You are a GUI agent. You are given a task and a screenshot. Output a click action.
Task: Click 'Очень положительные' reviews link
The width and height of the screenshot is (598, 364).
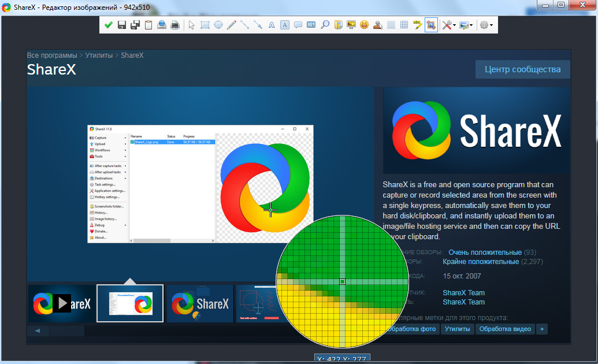(x=485, y=252)
